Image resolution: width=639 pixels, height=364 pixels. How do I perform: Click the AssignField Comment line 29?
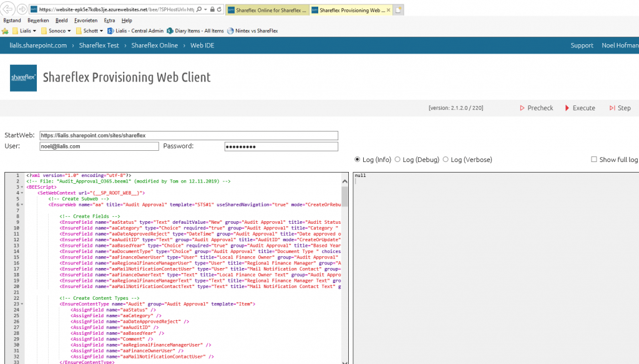[x=112, y=339]
